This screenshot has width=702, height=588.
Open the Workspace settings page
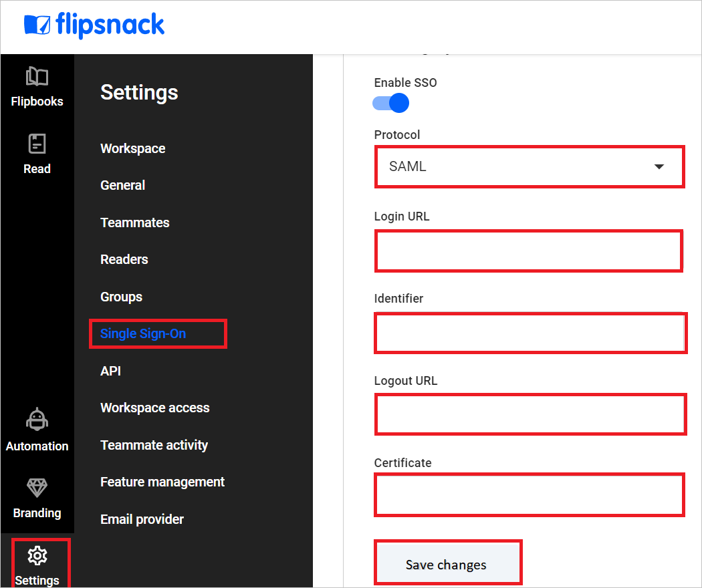click(x=132, y=148)
